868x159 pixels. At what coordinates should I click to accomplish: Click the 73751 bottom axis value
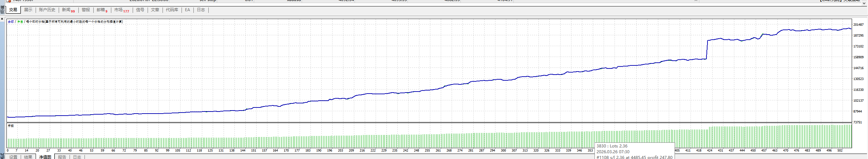point(857,122)
